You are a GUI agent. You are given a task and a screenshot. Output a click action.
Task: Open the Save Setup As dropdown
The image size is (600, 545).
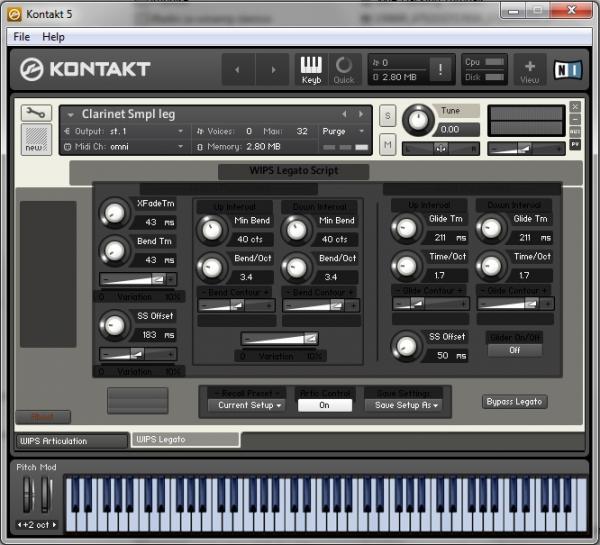click(404, 405)
